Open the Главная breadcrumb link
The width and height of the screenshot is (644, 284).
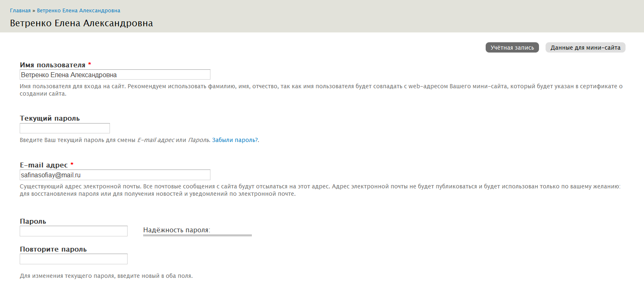tap(20, 11)
